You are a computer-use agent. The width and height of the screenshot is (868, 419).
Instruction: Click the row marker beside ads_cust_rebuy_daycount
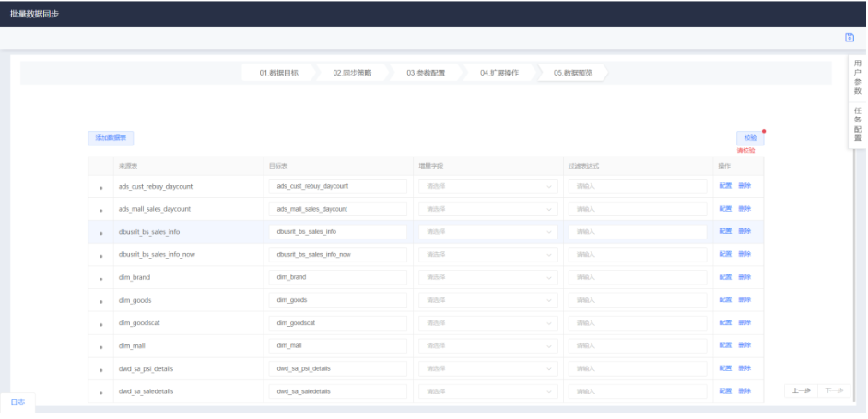[100, 187]
